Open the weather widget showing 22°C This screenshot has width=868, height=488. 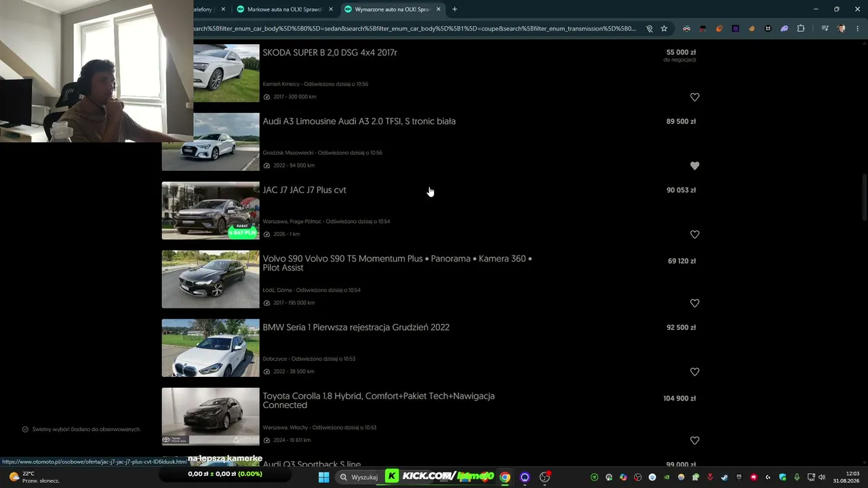point(34,477)
